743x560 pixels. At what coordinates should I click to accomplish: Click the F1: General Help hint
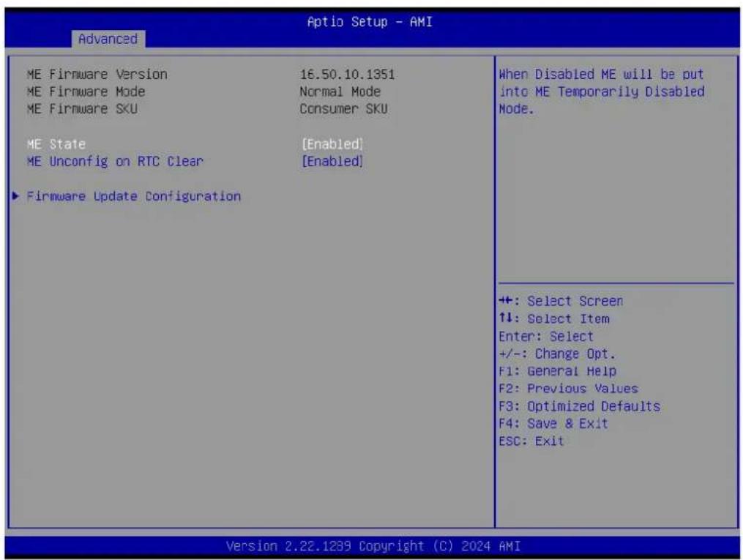557,371
